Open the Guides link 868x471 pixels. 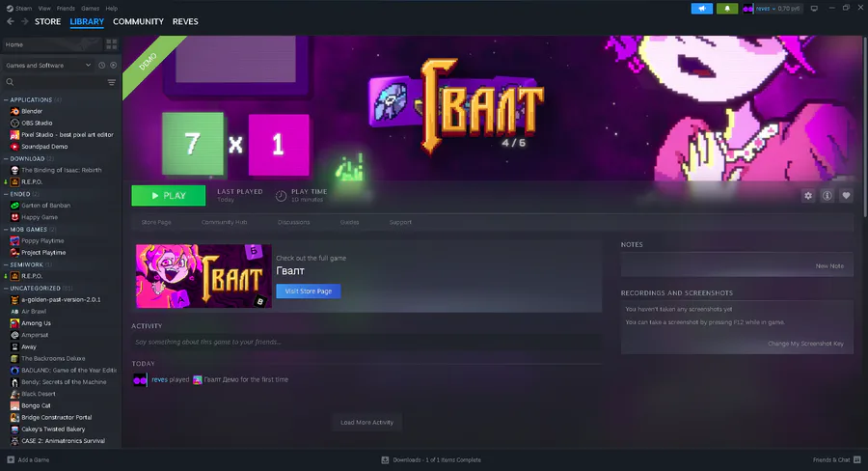tap(349, 222)
